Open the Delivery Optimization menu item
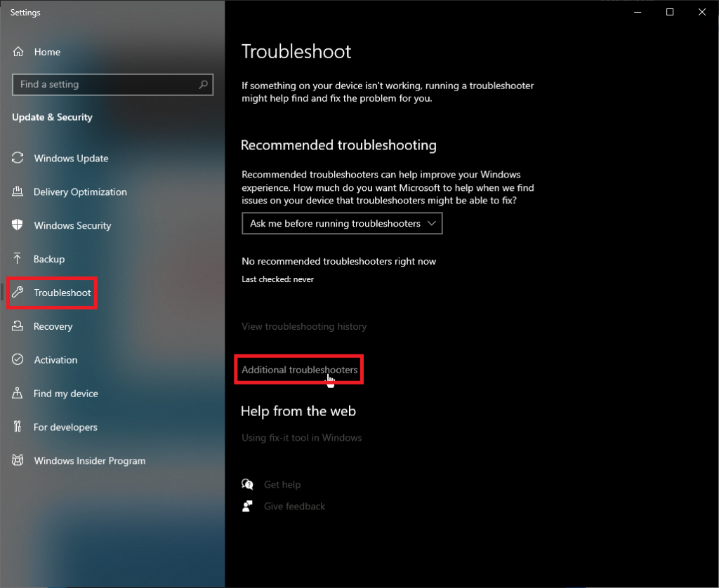The height and width of the screenshot is (588, 719). (80, 192)
